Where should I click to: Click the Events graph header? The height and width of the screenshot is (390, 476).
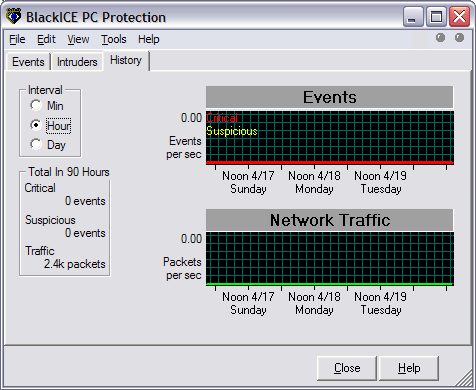click(x=329, y=97)
